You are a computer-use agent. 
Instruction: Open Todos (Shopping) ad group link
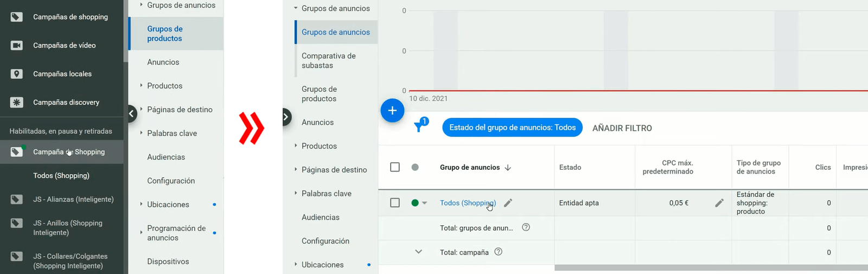(x=468, y=203)
